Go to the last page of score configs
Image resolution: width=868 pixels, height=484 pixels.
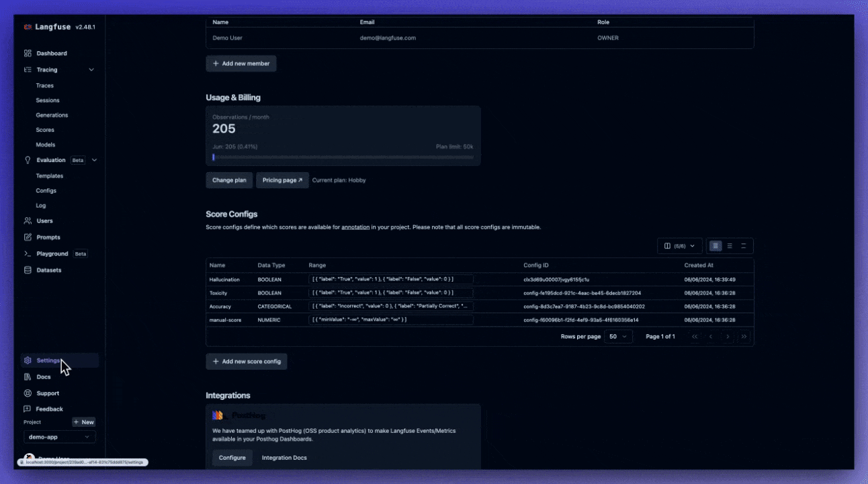[744, 336]
